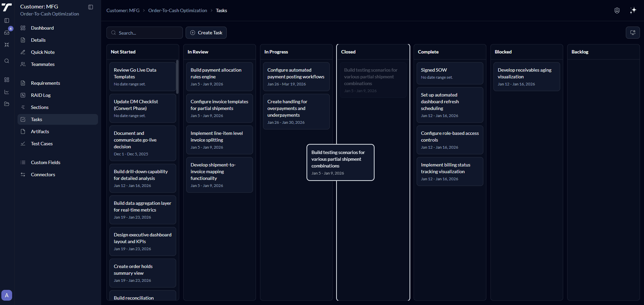The width and height of the screenshot is (644, 305).
Task: Open Implement line-item level invoice splitting card
Action: (x=220, y=140)
